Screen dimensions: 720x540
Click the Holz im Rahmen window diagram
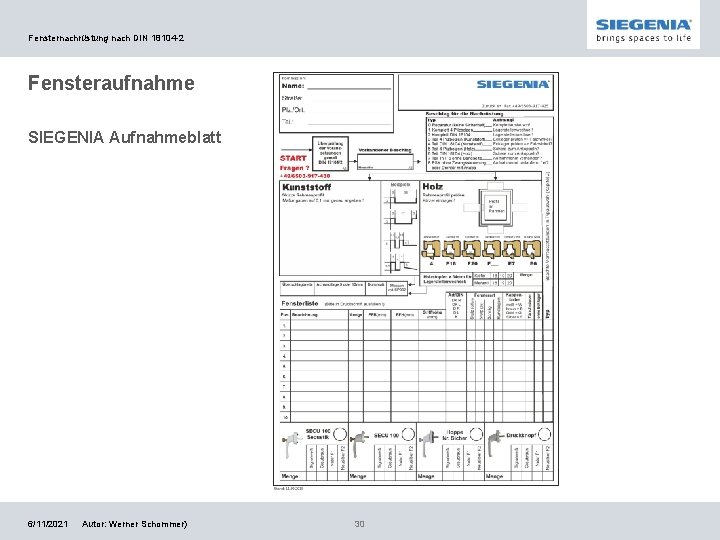pyautogui.click(x=494, y=206)
